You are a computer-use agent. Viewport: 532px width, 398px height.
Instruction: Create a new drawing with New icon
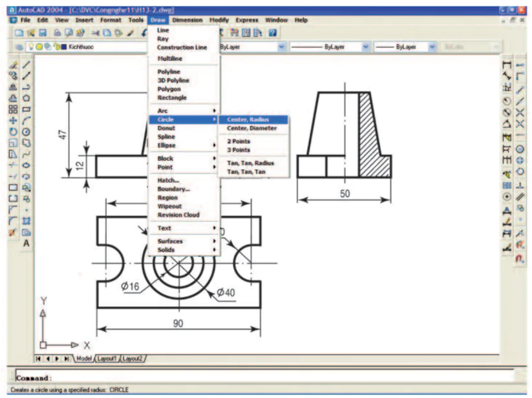[19, 33]
